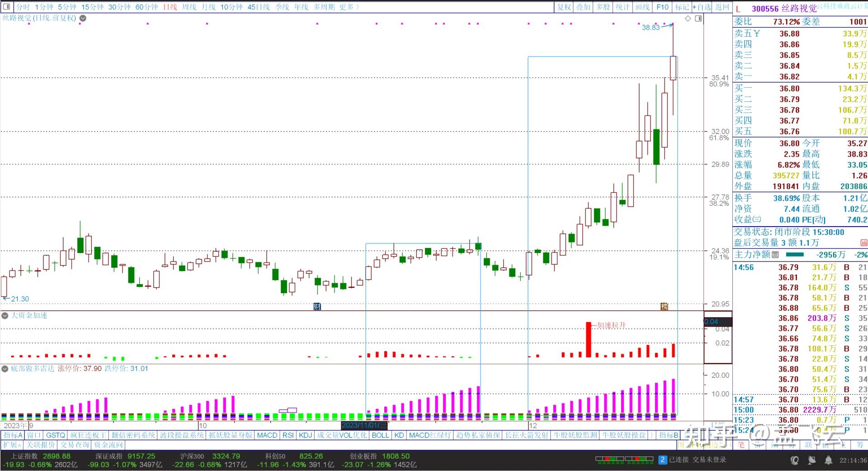Open F10 company information
This screenshot has height=471, width=868.
click(x=662, y=7)
